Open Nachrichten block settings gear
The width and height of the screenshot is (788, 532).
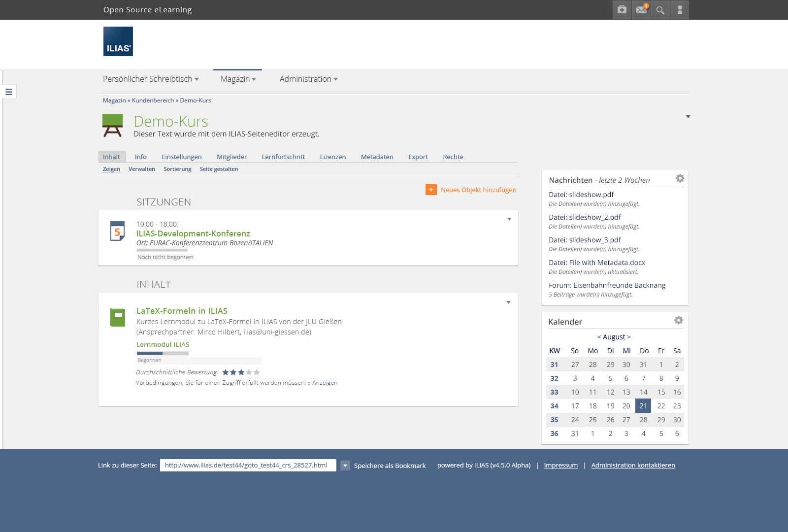tap(680, 178)
